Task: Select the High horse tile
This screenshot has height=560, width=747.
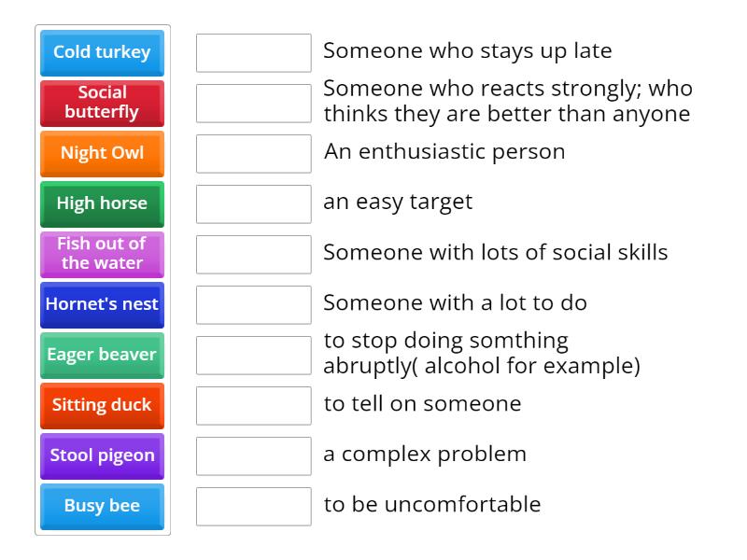Action: click(x=102, y=203)
